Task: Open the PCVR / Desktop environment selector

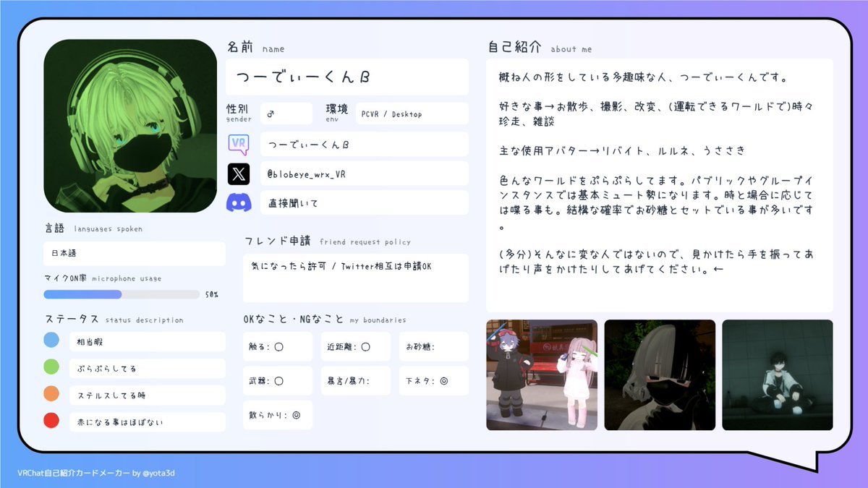Action: 412,114
